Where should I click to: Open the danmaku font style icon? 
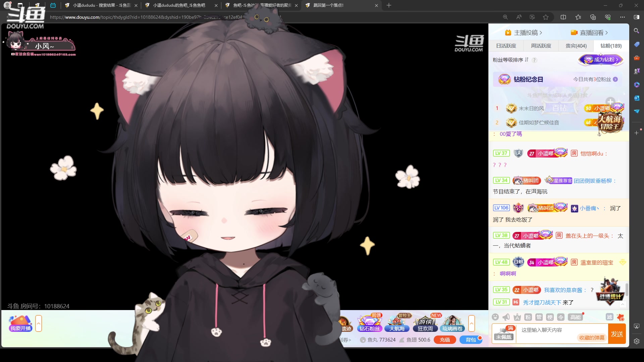click(x=517, y=317)
